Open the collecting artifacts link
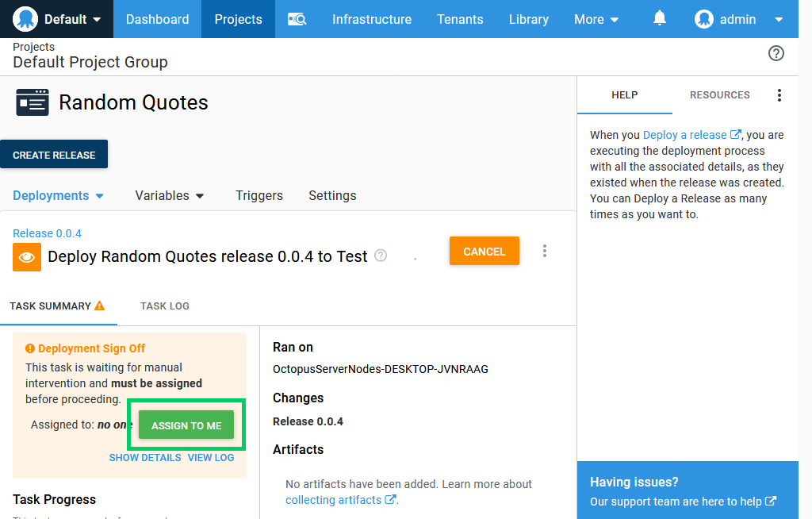Viewport: 812px width, 519px height. [334, 500]
